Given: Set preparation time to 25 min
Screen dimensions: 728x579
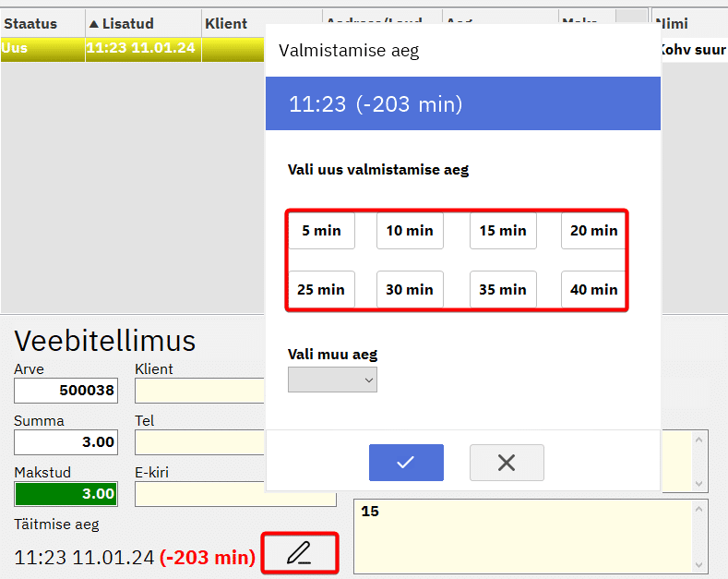Looking at the screenshot, I should [321, 290].
